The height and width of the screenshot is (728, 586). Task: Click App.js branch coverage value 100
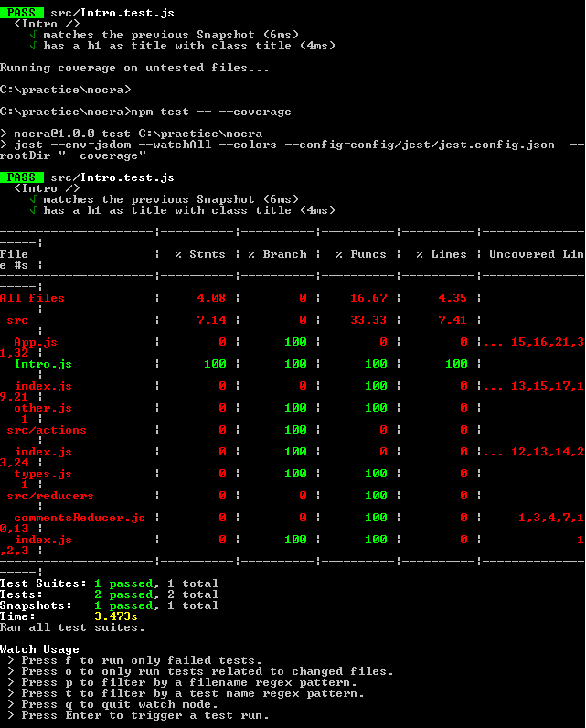(x=295, y=342)
